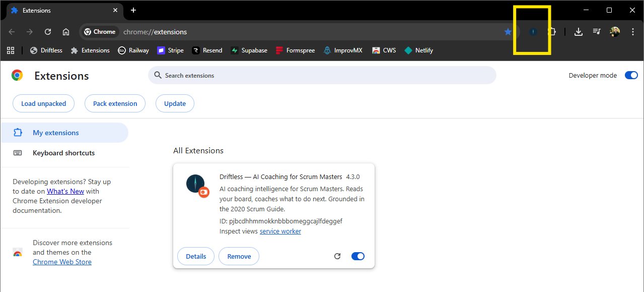Select My extensions in sidebar
Screen dimensions: 644x292
coord(55,133)
